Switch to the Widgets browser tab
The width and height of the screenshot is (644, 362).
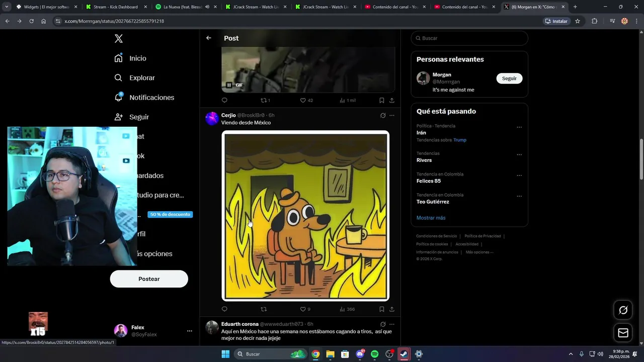(46, 7)
